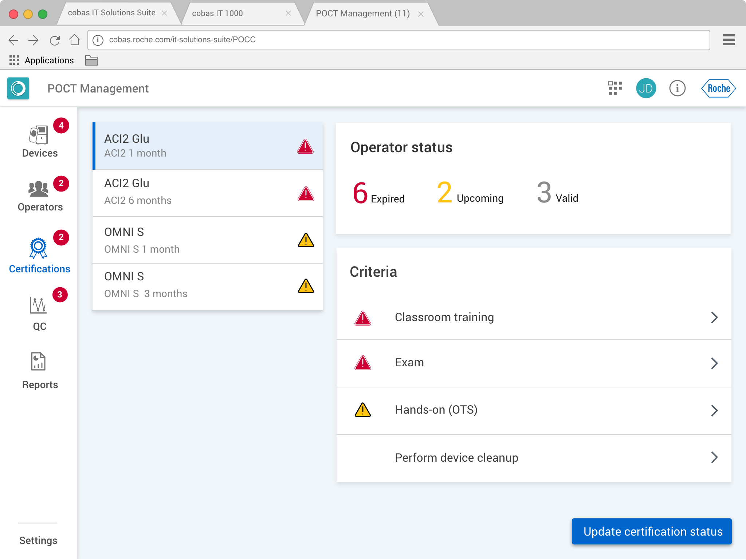Expand the Exam criterion chevron

[714, 363]
